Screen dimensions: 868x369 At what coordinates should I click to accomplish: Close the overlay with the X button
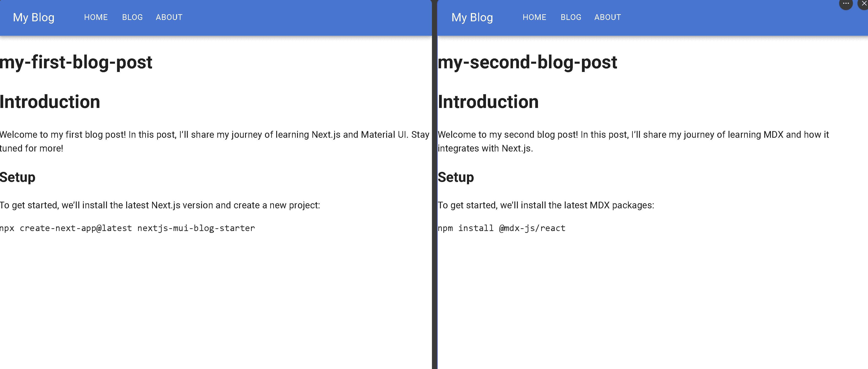864,4
